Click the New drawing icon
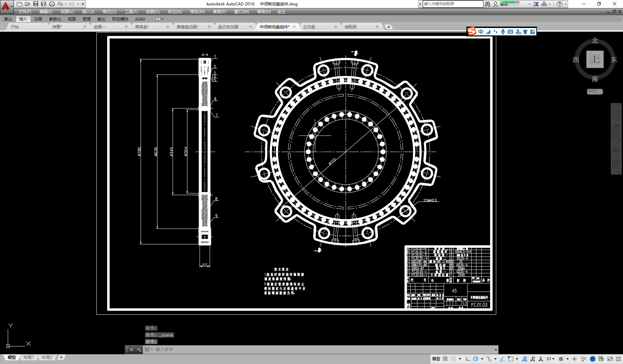 click(20, 4)
